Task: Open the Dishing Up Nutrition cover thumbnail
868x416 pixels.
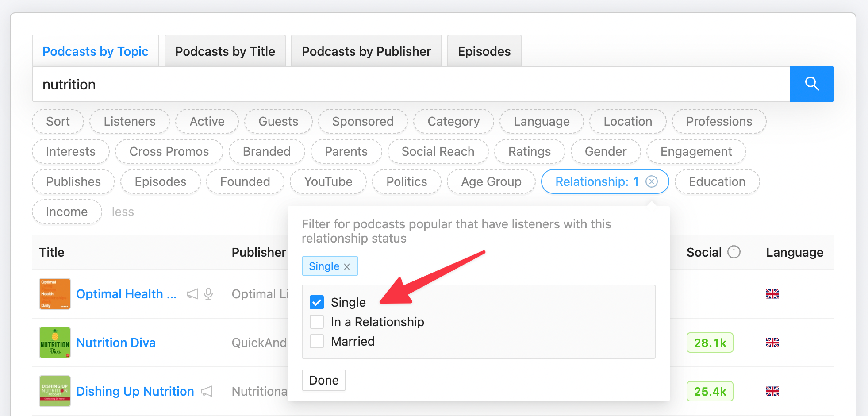Action: (x=55, y=391)
